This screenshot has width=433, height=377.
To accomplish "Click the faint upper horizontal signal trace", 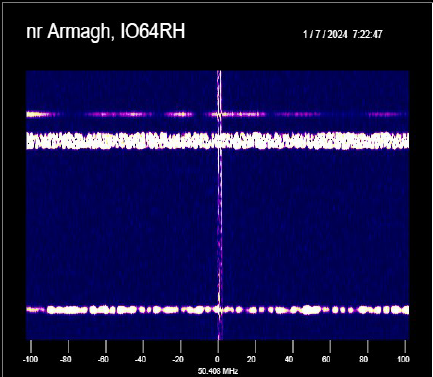I will (217, 114).
